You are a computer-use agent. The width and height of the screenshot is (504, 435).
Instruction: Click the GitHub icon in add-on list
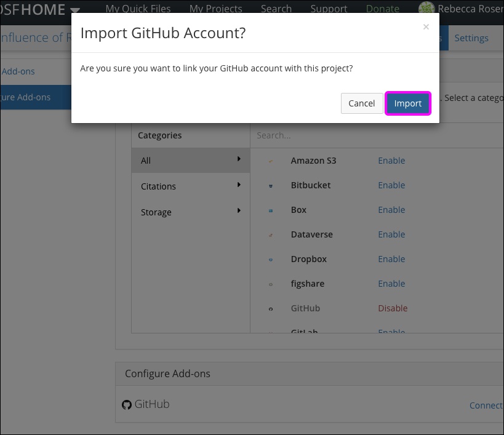271,309
